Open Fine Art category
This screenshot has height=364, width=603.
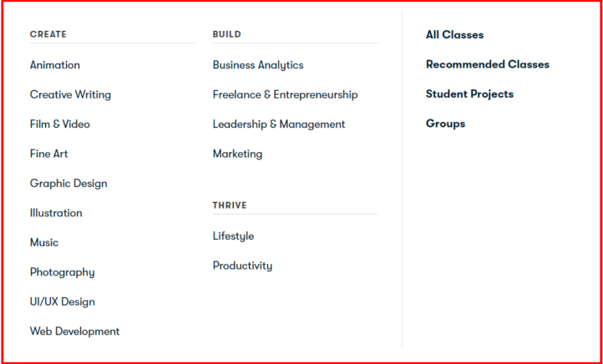[49, 154]
